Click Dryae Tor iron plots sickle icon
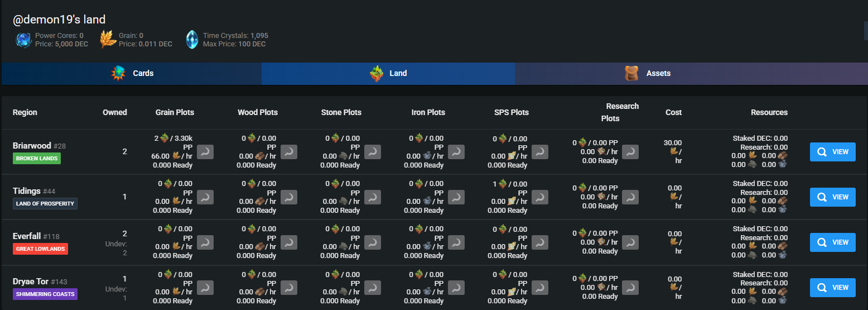Screen dimensions: 868x310 point(456,288)
